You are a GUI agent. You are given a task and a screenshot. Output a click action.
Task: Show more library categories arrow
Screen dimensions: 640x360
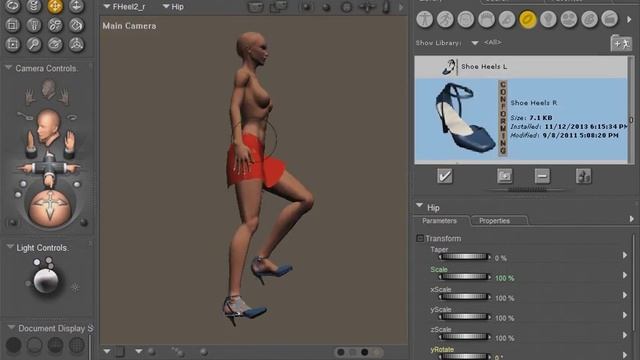[629, 19]
